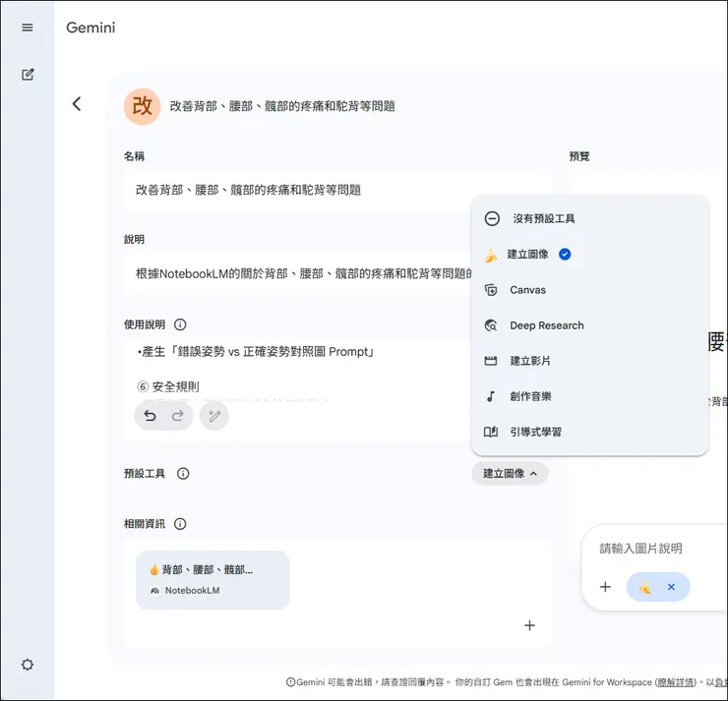This screenshot has height=701, width=728.
Task: Open the settings gear icon
Action: point(28,665)
